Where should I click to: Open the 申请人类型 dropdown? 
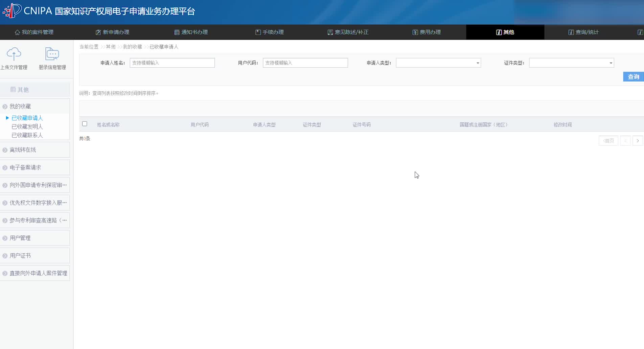click(438, 63)
